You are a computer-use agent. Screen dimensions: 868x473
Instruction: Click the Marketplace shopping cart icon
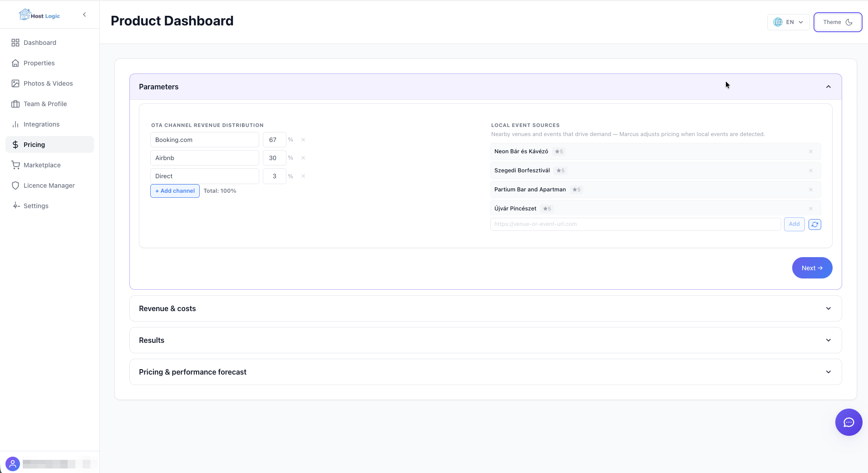15,165
